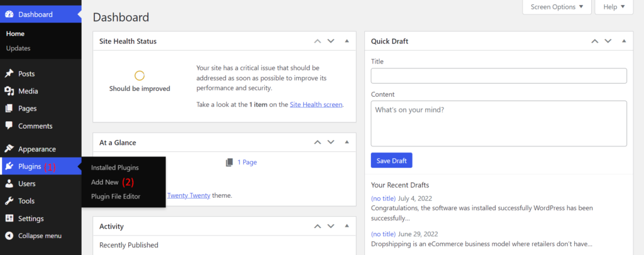Open the June 29, 2022 (no title) draft

[x=383, y=234]
